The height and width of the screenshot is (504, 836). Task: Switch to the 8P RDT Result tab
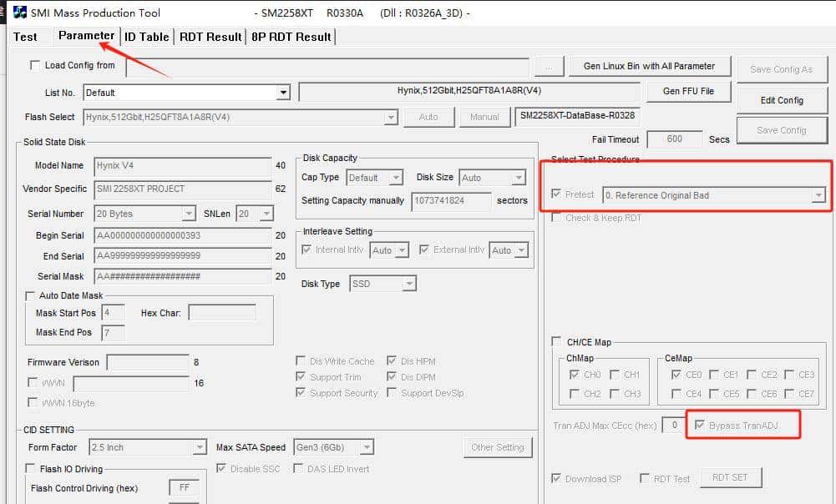tap(291, 37)
